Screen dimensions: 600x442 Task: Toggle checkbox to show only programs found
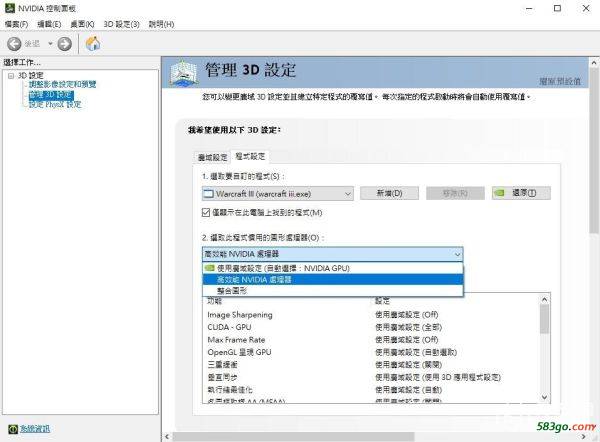pos(207,212)
